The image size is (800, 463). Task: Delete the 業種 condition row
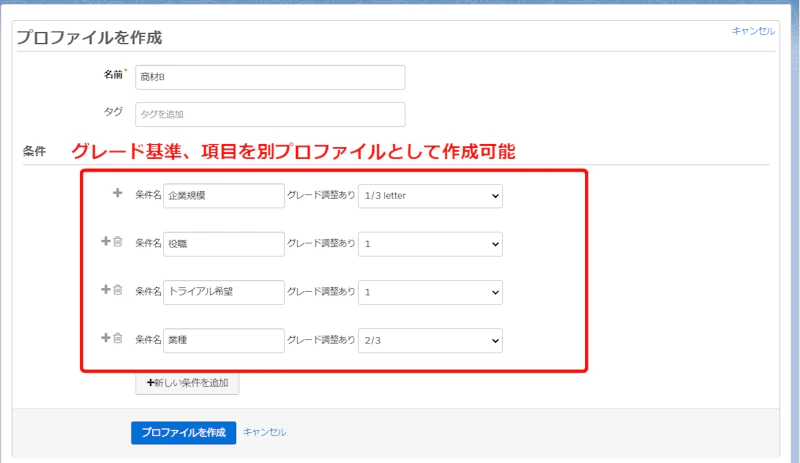point(118,337)
